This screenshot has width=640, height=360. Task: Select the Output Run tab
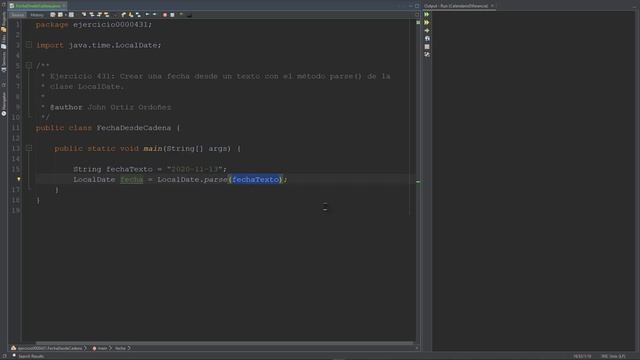(456, 6)
